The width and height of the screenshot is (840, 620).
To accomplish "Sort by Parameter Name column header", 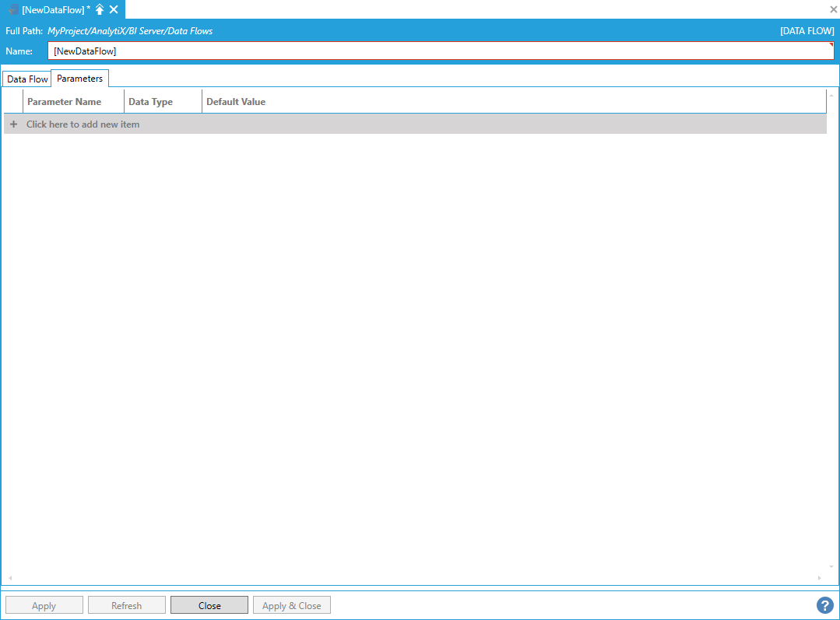I will click(65, 102).
